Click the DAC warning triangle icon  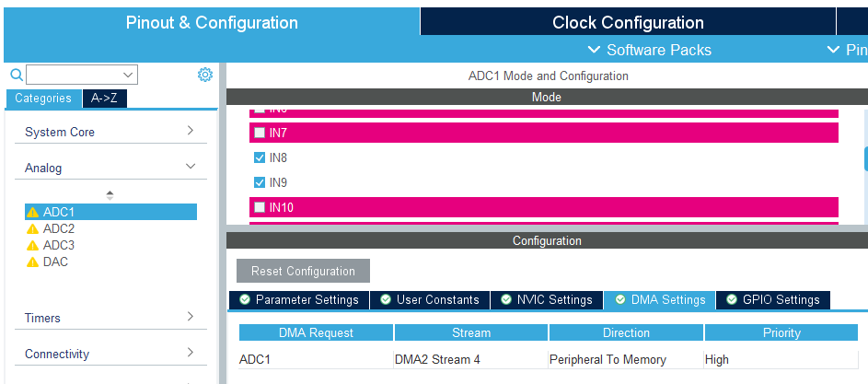(x=32, y=262)
